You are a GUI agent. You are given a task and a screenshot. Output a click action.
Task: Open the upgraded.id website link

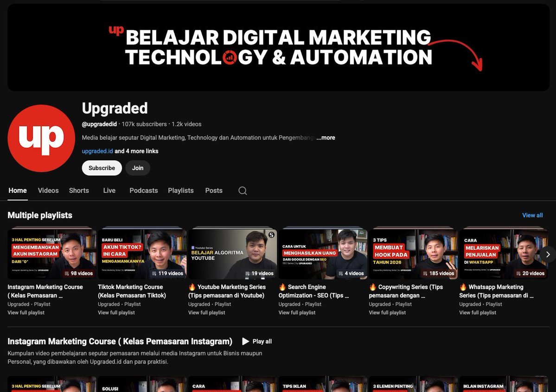tap(97, 151)
